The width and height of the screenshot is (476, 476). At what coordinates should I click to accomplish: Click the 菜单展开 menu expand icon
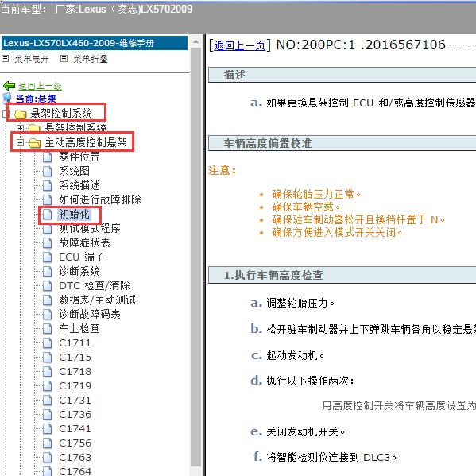(x=5, y=58)
